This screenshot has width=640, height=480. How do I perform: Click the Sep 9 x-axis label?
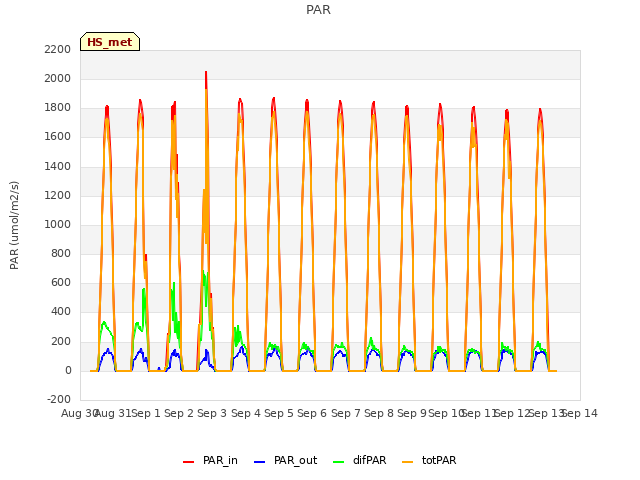pyautogui.click(x=412, y=413)
